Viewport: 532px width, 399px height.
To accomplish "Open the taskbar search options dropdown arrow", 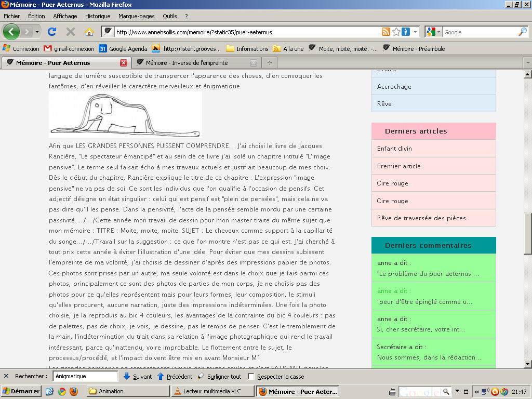I will (457, 391).
